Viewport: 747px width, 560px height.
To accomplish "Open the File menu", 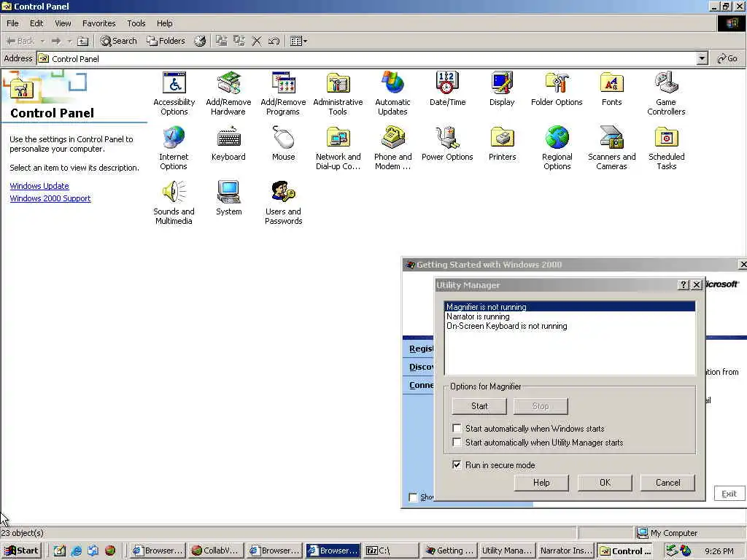I will pyautogui.click(x=12, y=23).
